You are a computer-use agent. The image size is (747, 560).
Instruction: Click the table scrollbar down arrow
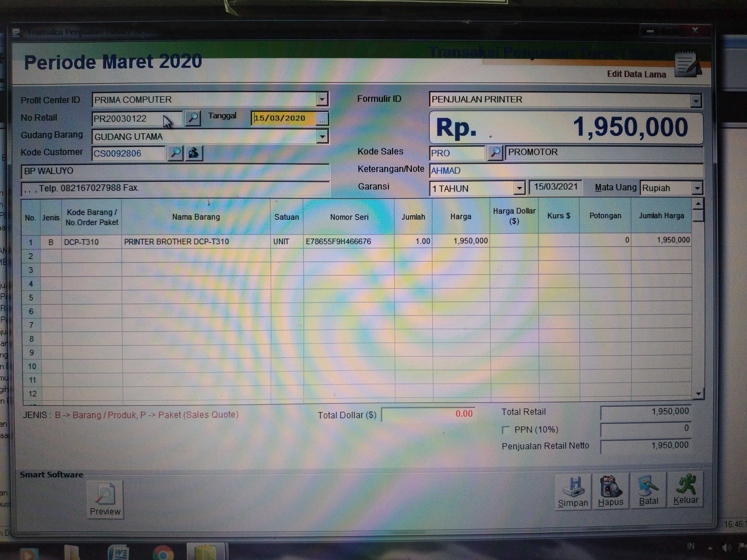coord(698,394)
